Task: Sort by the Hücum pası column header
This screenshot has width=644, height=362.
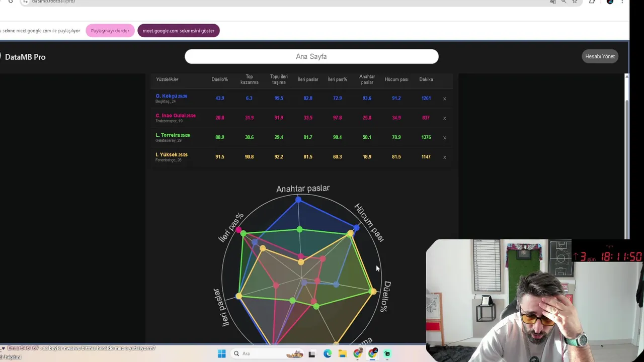Action: [396, 79]
